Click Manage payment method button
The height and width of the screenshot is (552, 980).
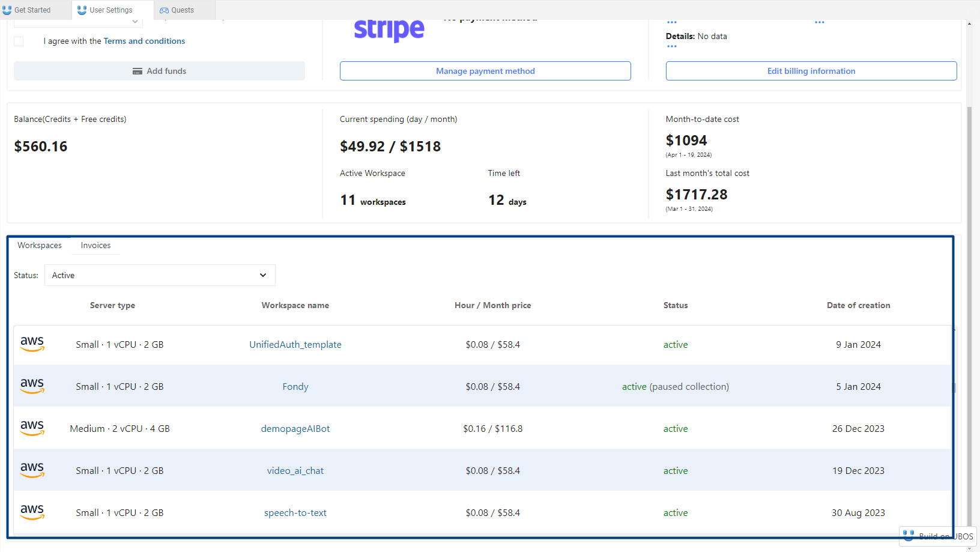[485, 71]
